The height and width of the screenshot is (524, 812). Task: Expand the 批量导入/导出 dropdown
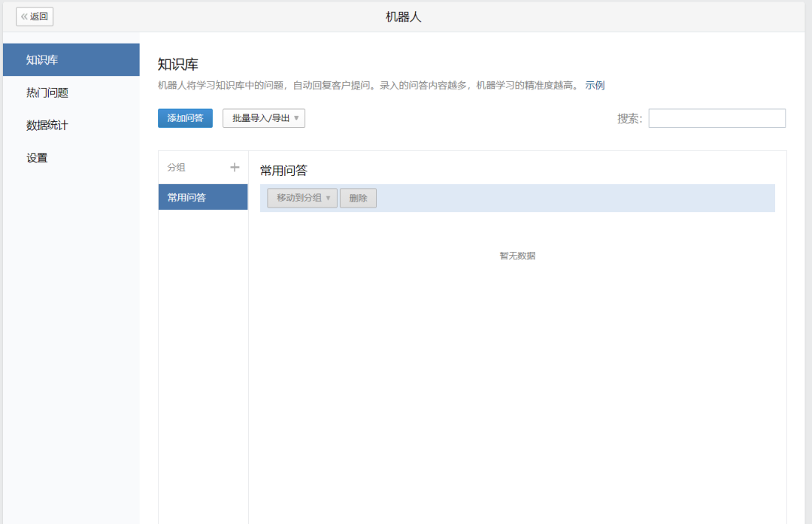[264, 118]
